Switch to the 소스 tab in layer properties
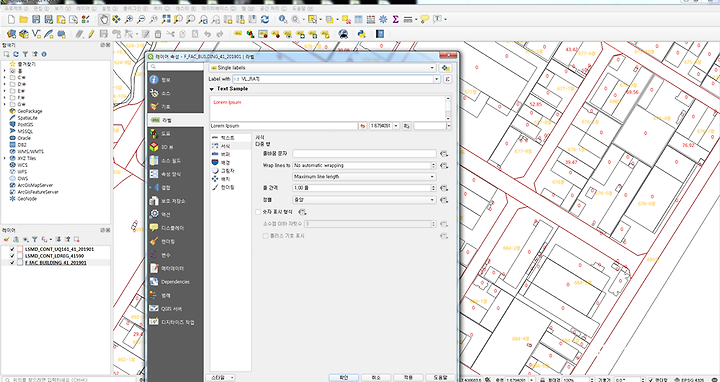This screenshot has height=382, width=720. point(175,93)
